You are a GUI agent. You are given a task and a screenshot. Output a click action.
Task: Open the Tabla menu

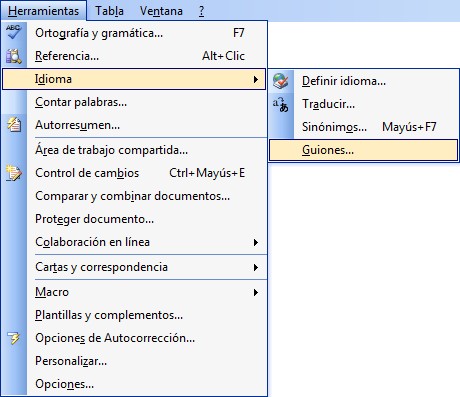[x=109, y=11]
